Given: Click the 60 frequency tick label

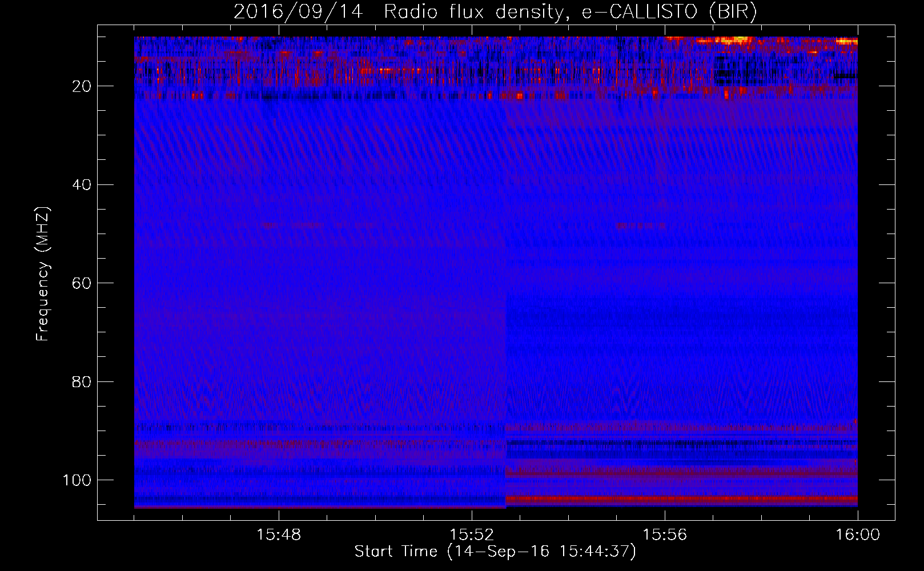Looking at the screenshot, I should [x=82, y=283].
